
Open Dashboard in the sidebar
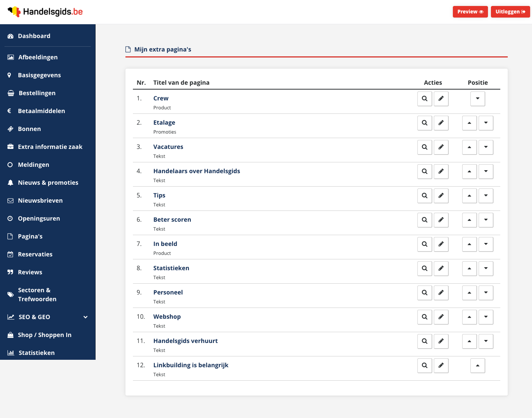coord(48,36)
